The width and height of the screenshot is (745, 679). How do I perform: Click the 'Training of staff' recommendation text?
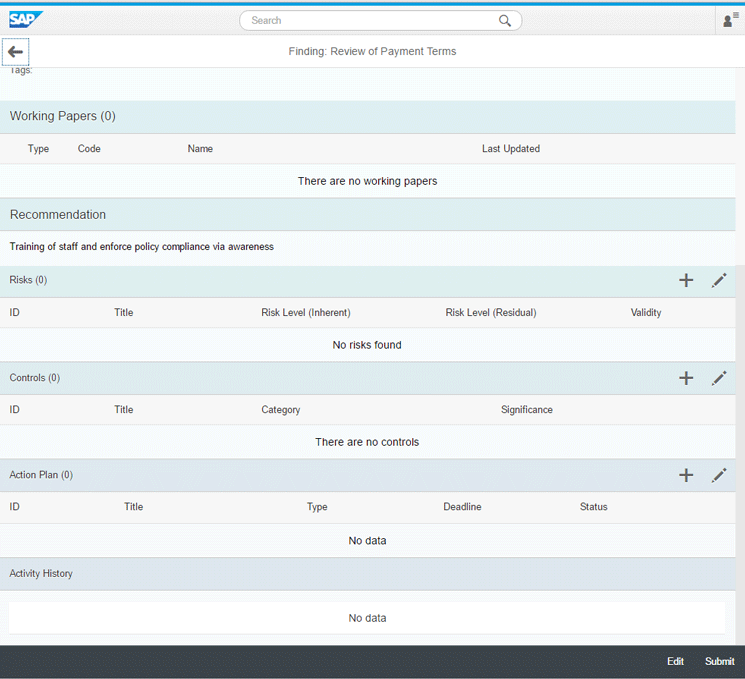click(x=142, y=247)
